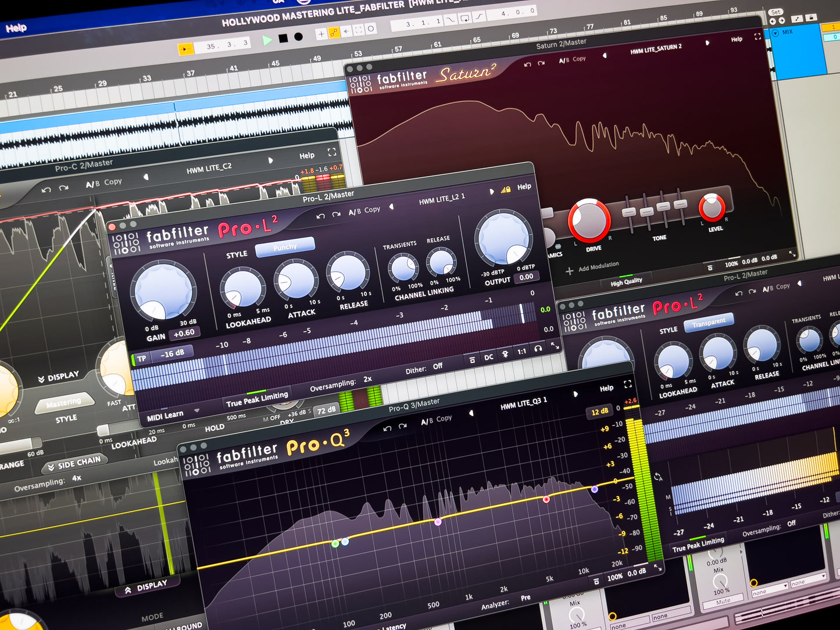Screen dimensions: 840x630
Task: Click the output options icon beside DC in Pro-L 2
Action: 472,360
